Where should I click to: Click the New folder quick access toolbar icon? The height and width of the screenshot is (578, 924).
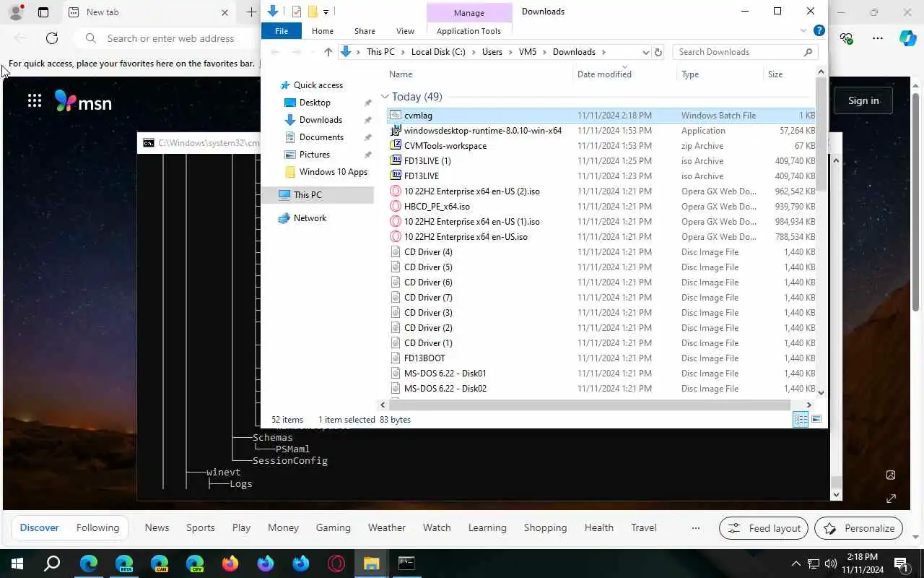pos(313,12)
